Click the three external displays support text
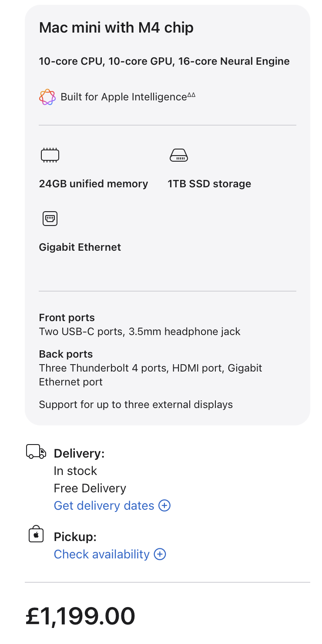The image size is (322, 644). click(136, 405)
